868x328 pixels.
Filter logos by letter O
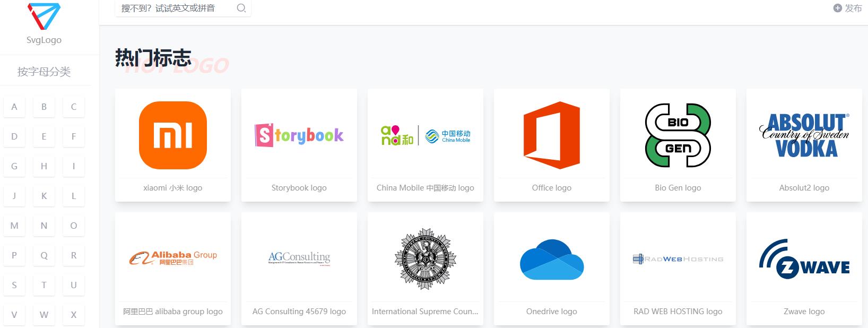tap(74, 226)
